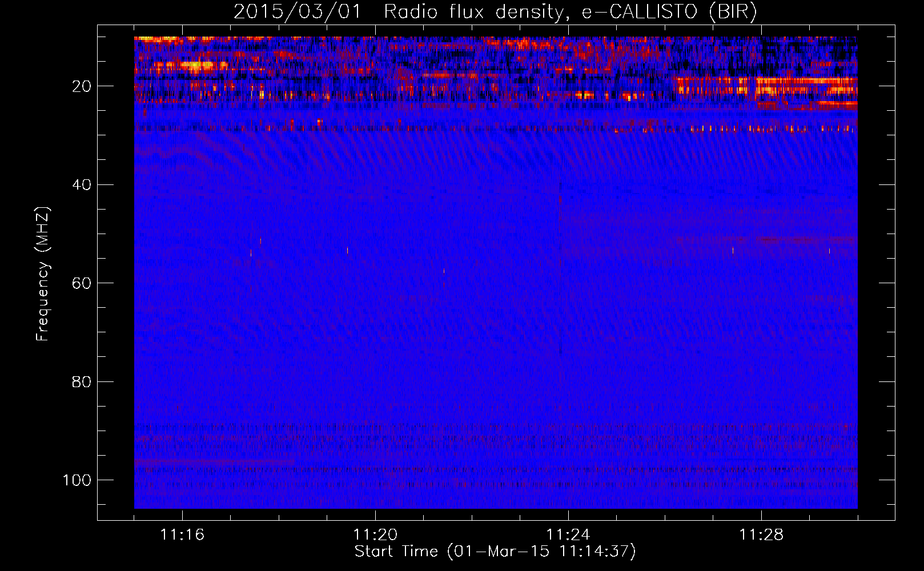This screenshot has height=571, width=924.
Task: Click the plot title 'Radio flux density, e-CALLISTO (BIR)'
Action: click(x=570, y=12)
